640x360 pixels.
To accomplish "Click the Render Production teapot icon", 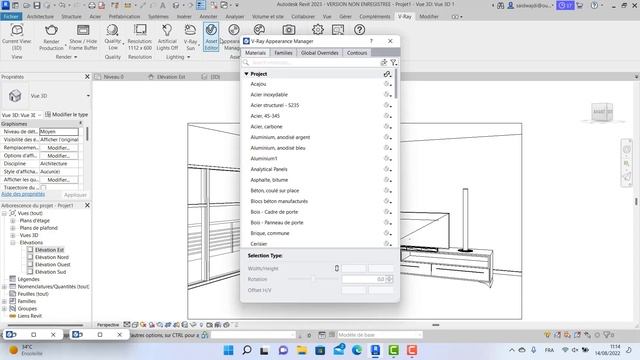I will pyautogui.click(x=51, y=30).
